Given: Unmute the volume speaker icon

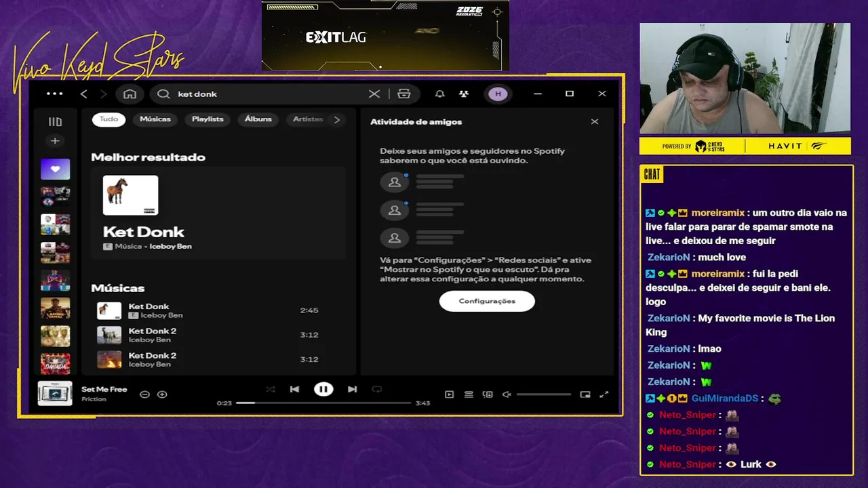Looking at the screenshot, I should (x=506, y=394).
